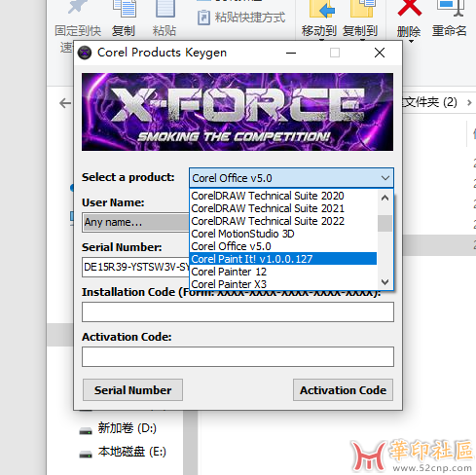The height and width of the screenshot is (475, 476).
Task: Click the X-Force banner image
Action: [238, 112]
